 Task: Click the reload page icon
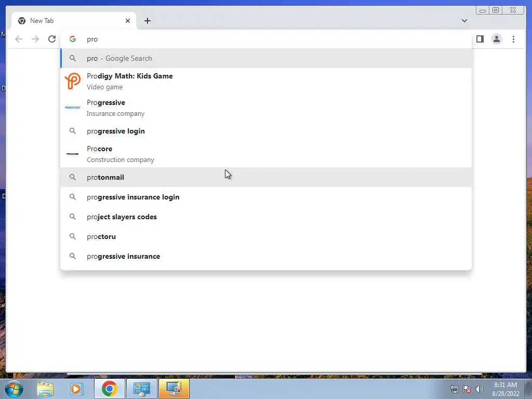pyautogui.click(x=52, y=39)
